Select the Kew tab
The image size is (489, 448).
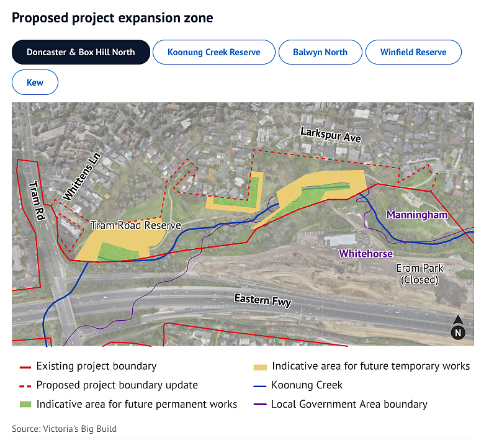35,83
